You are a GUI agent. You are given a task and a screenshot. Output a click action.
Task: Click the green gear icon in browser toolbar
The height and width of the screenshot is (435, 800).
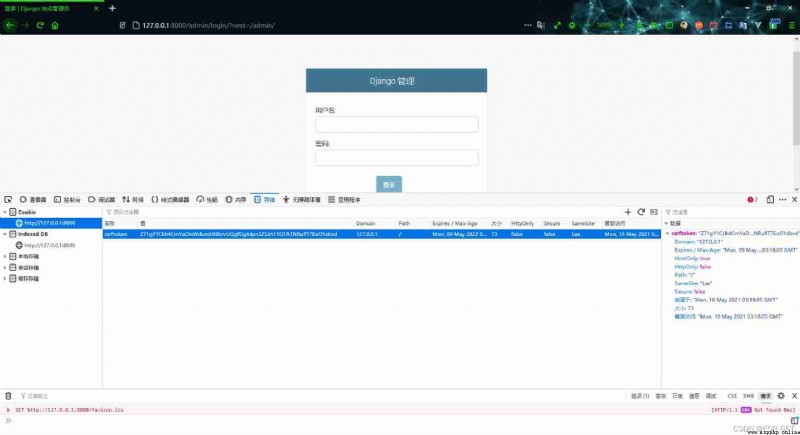pos(572,25)
